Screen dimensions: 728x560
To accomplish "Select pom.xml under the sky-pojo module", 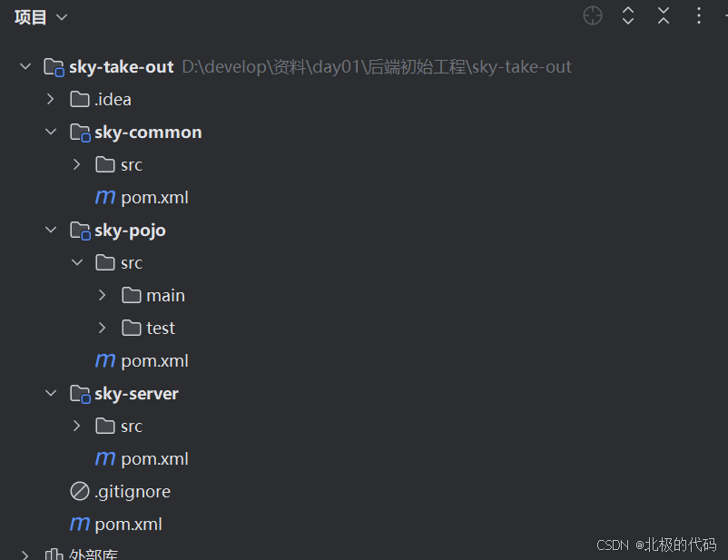I will pyautogui.click(x=154, y=360).
